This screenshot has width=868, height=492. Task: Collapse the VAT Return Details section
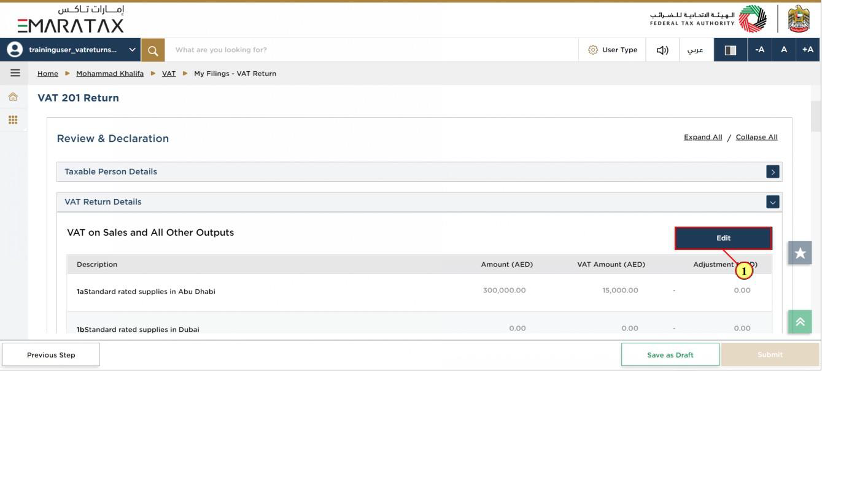point(773,202)
